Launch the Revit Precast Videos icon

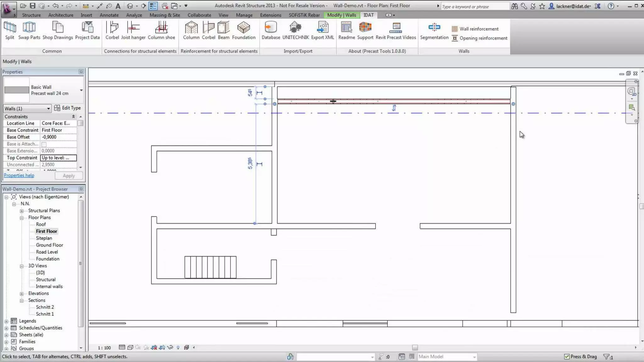click(x=395, y=28)
